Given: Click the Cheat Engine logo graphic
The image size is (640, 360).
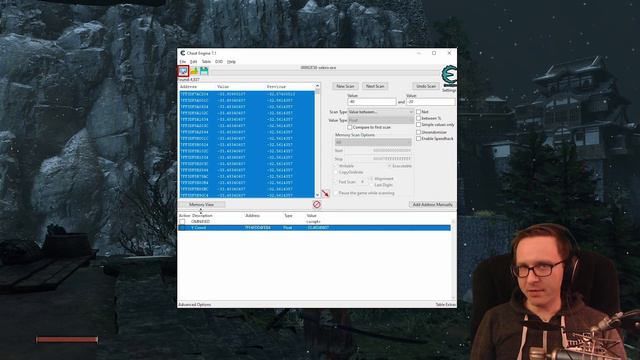Looking at the screenshot, I should pyautogui.click(x=449, y=76).
